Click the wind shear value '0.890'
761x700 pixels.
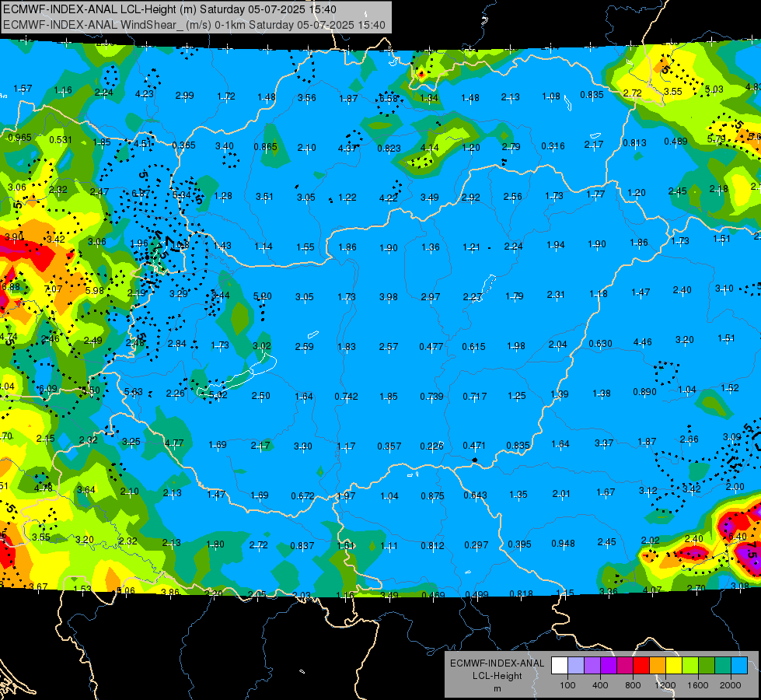tap(644, 391)
